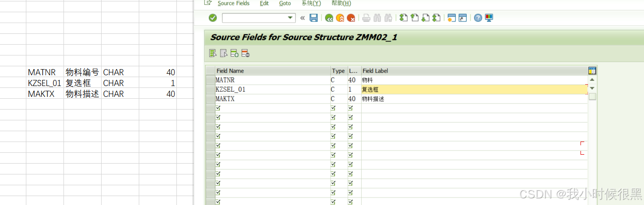
Task: Open the 系统(Y) menu
Action: point(311,3)
